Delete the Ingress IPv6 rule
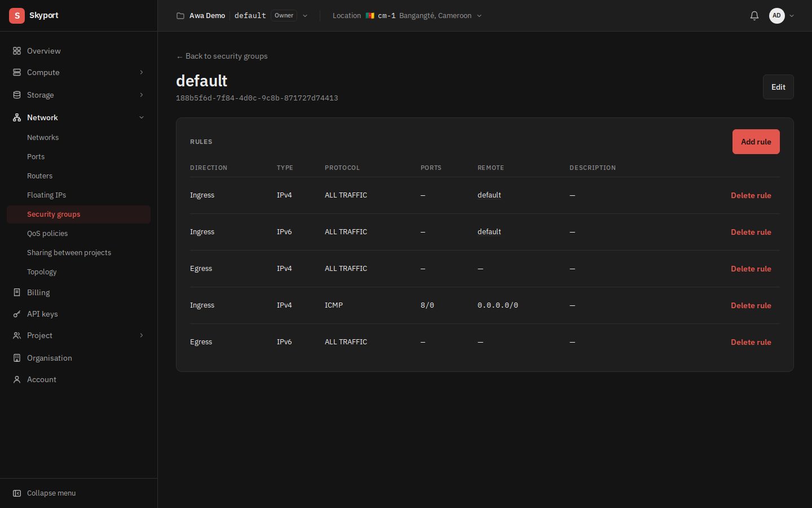The image size is (812, 508). (x=751, y=232)
